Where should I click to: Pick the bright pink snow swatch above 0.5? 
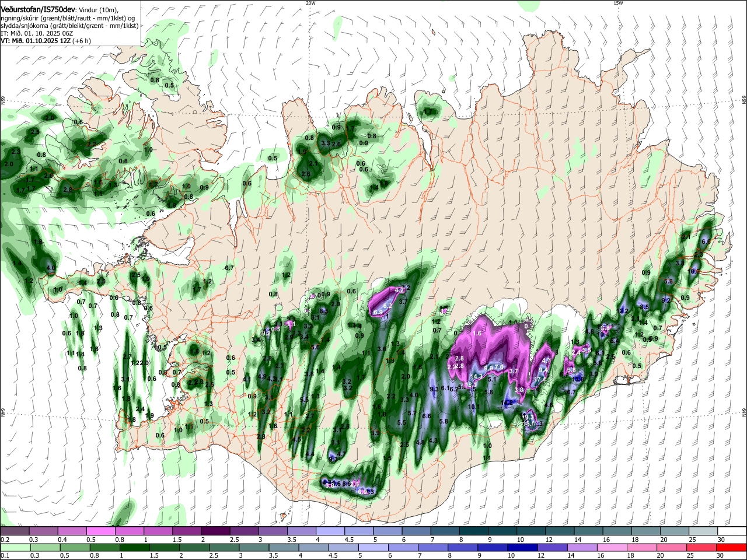pos(100,531)
